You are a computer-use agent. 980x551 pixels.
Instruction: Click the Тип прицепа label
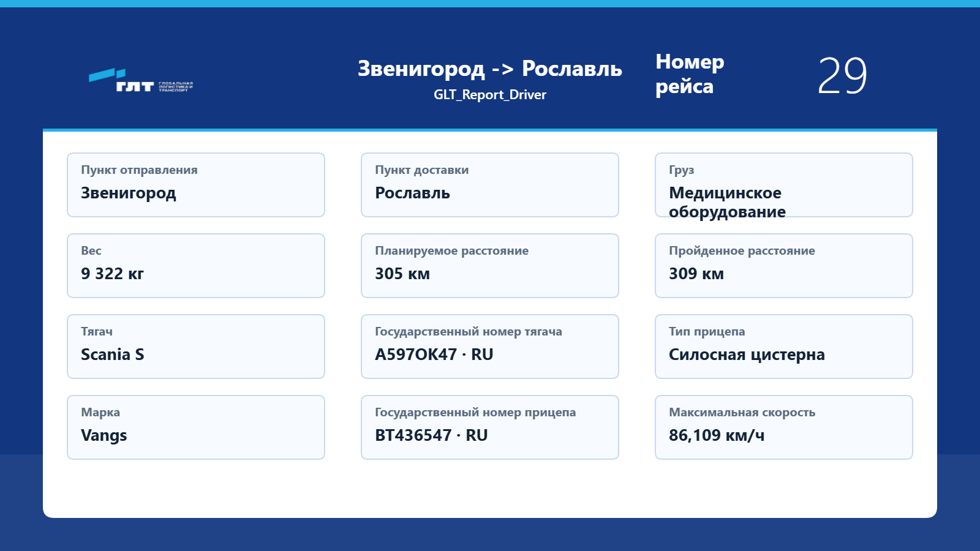(707, 332)
